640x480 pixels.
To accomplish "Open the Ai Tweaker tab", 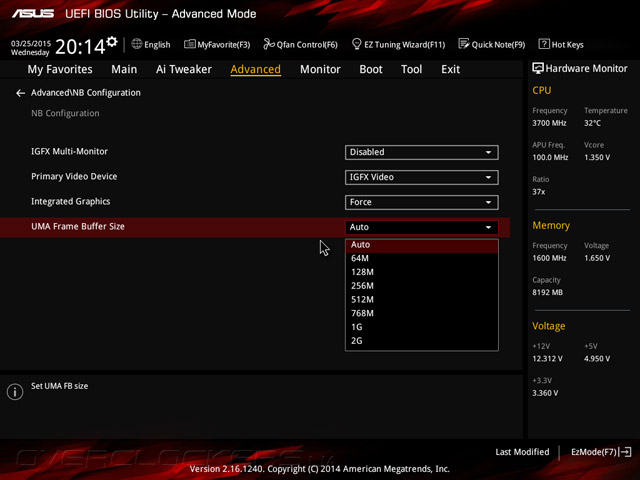I will pos(184,69).
